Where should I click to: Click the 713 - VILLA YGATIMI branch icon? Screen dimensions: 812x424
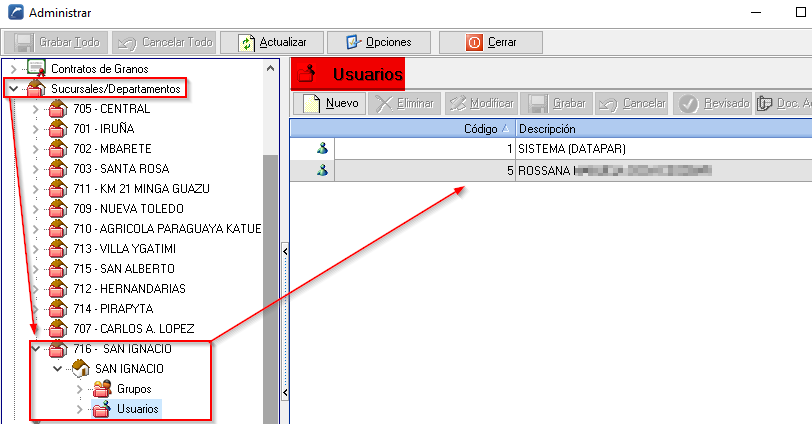[x=58, y=248]
